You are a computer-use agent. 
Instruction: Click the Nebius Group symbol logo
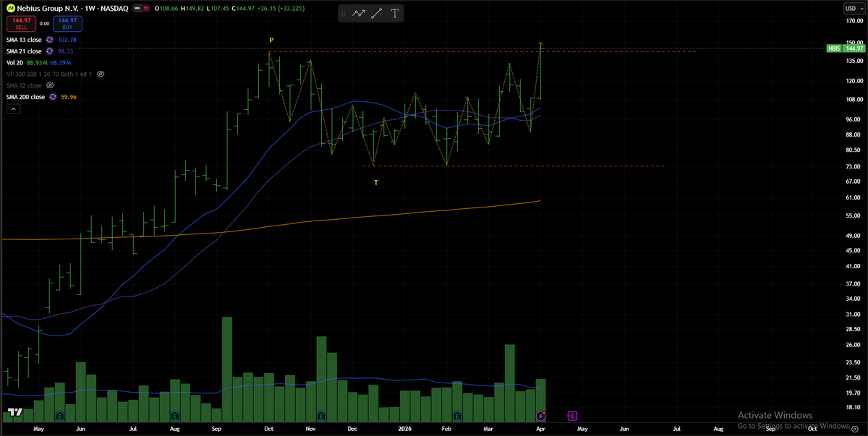pos(11,8)
